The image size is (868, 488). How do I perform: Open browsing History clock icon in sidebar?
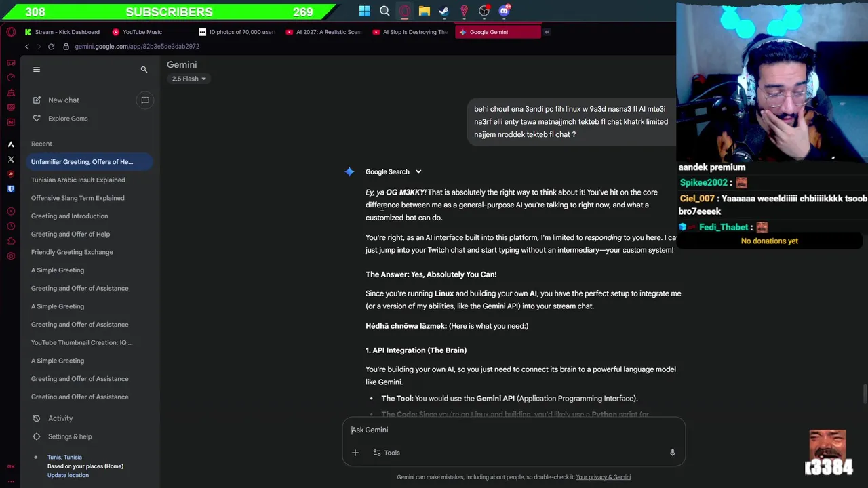pos(11,226)
